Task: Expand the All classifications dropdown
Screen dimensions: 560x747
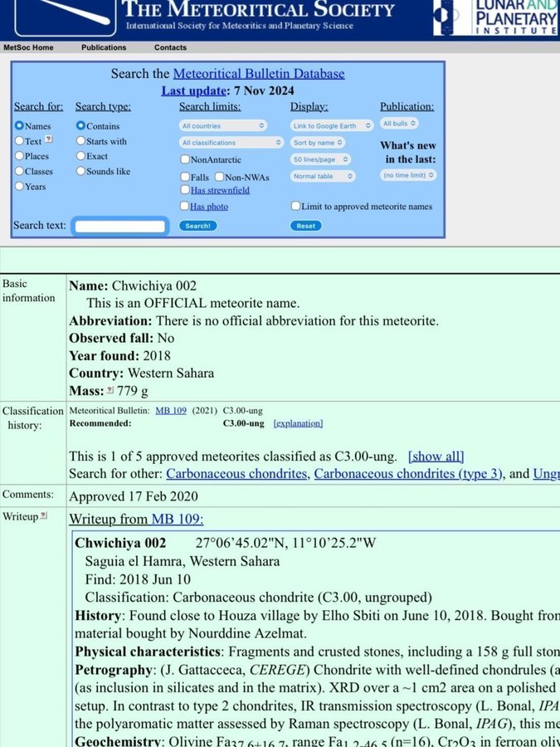Action: coord(231,143)
